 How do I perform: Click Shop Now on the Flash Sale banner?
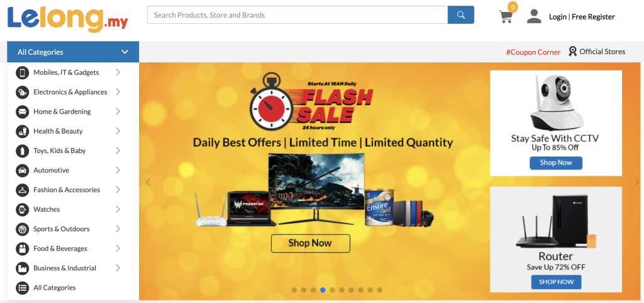311,243
